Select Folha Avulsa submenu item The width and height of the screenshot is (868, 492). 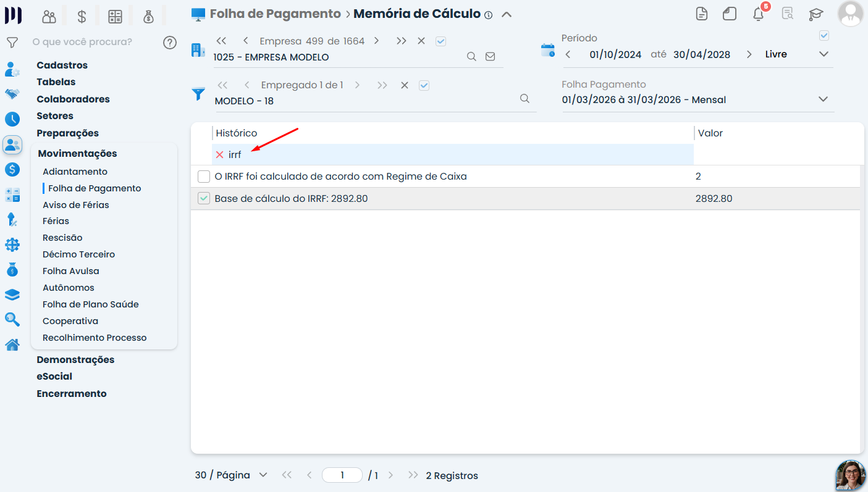[70, 271]
